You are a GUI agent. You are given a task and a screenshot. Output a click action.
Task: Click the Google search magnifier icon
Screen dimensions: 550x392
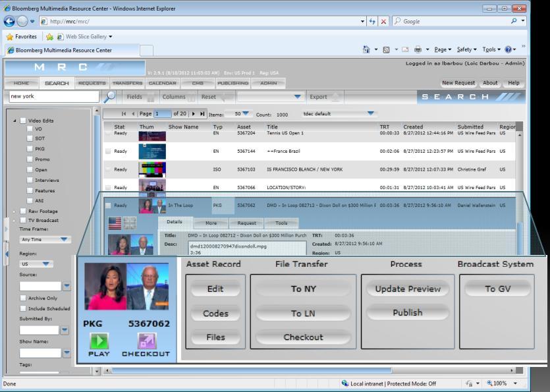click(x=514, y=21)
